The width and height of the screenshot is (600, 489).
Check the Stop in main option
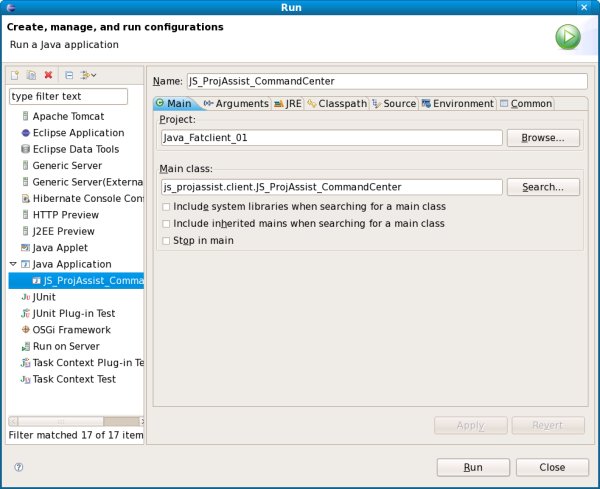coord(166,241)
